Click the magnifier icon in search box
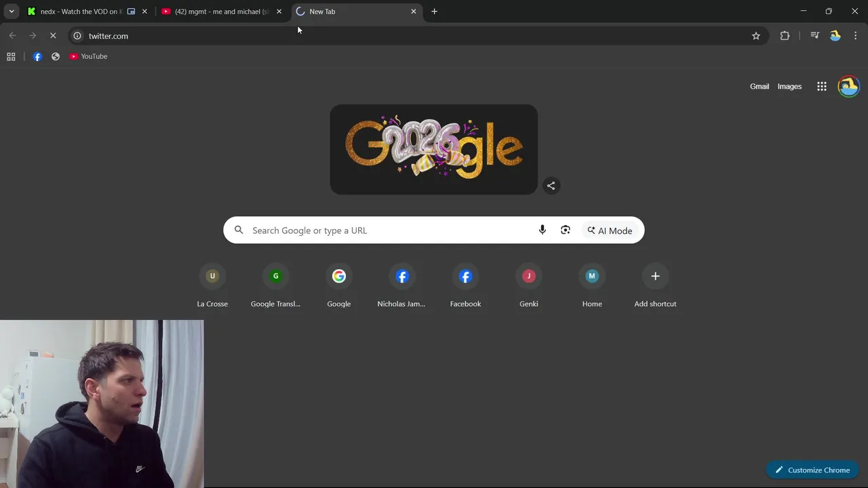 (239, 230)
